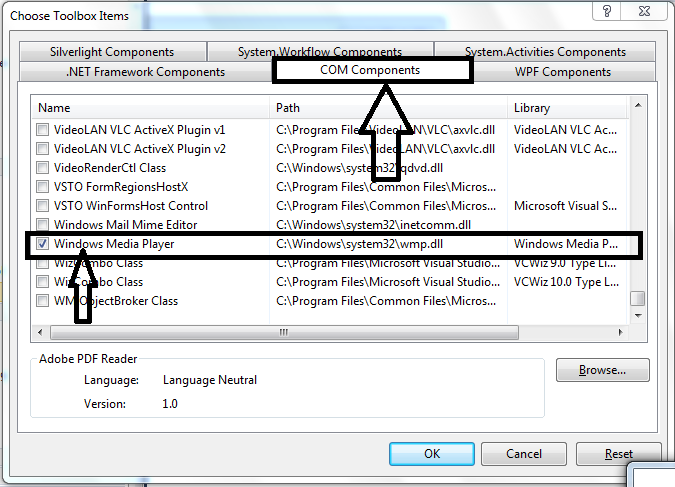Tick VSTO WinFormsHost Control checkbox

pyautogui.click(x=42, y=205)
